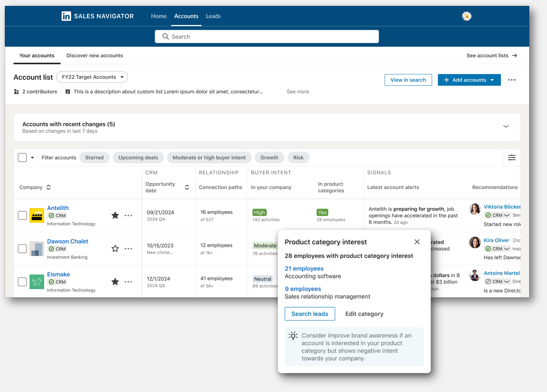547x392 pixels.
Task: Expand CRM dropdown for Viktoria Böcker
Action: click(x=507, y=215)
